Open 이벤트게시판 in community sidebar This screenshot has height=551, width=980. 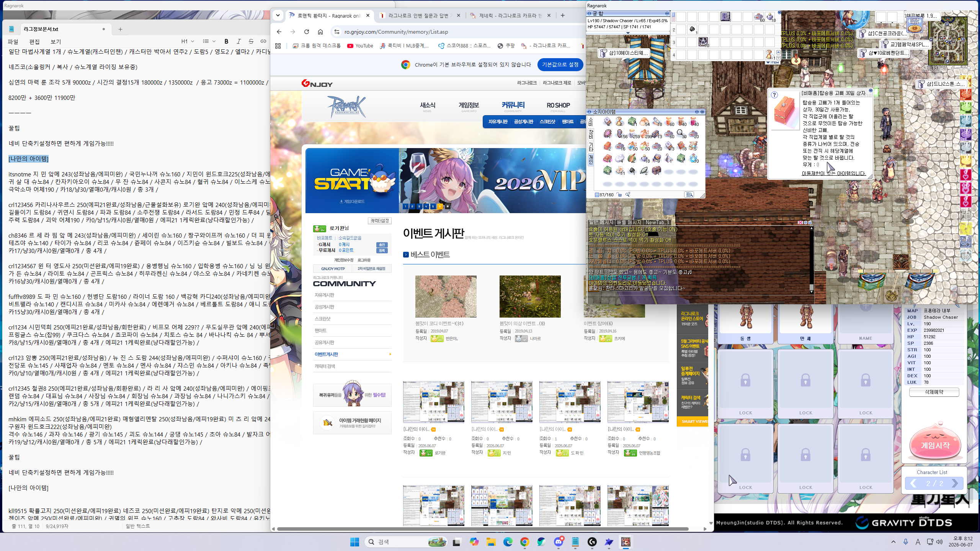point(352,354)
